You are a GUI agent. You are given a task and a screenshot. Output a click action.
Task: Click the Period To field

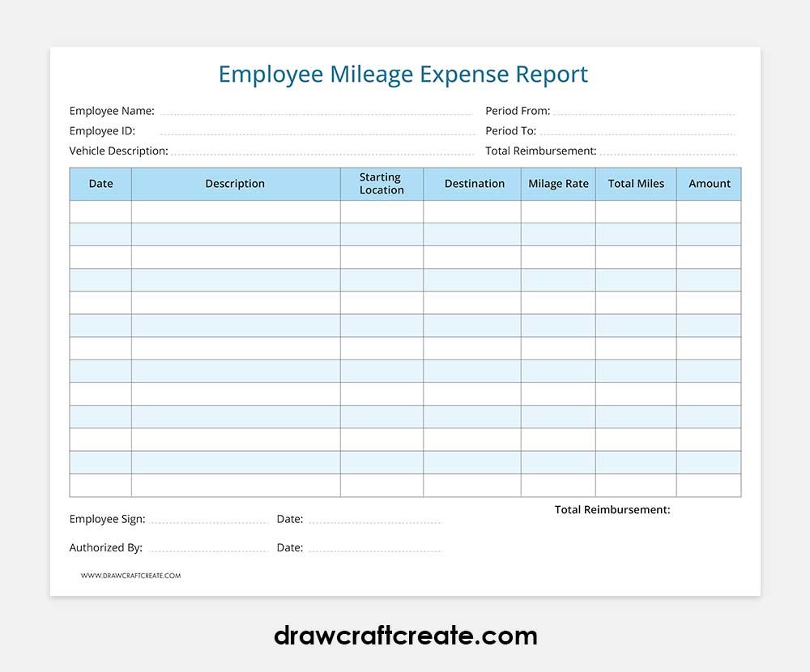tap(637, 131)
